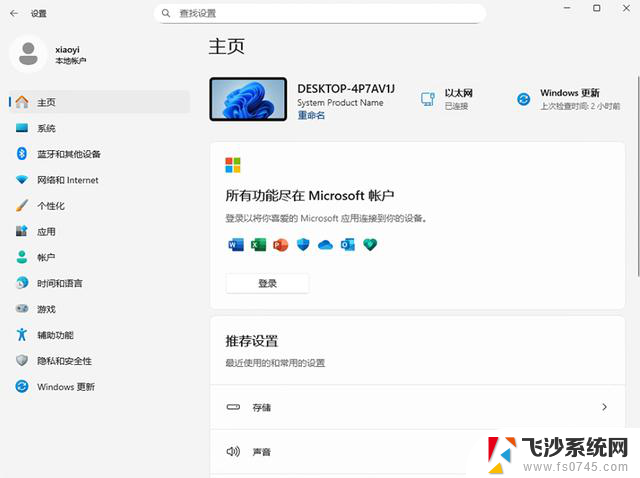Click the 以太网 monitor icon
640x478 pixels.
point(428,99)
